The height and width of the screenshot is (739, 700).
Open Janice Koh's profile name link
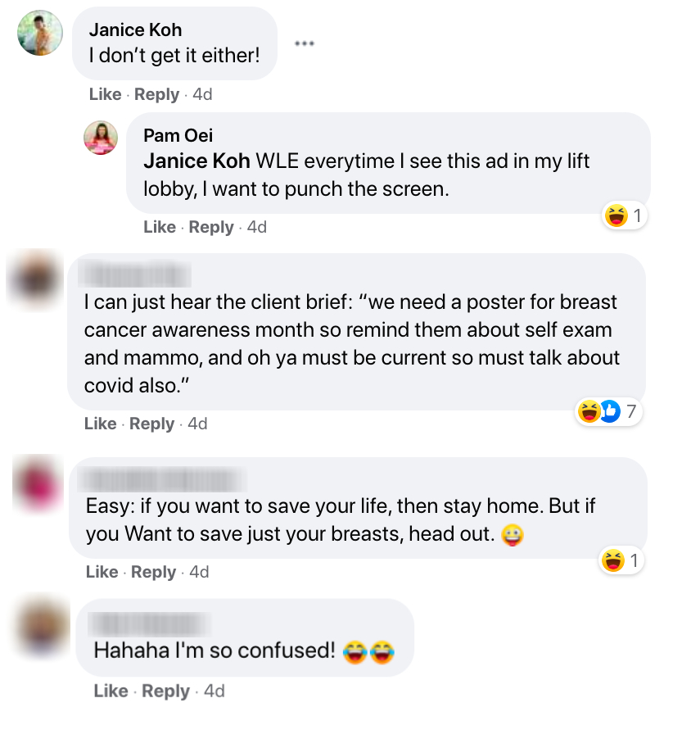(135, 30)
